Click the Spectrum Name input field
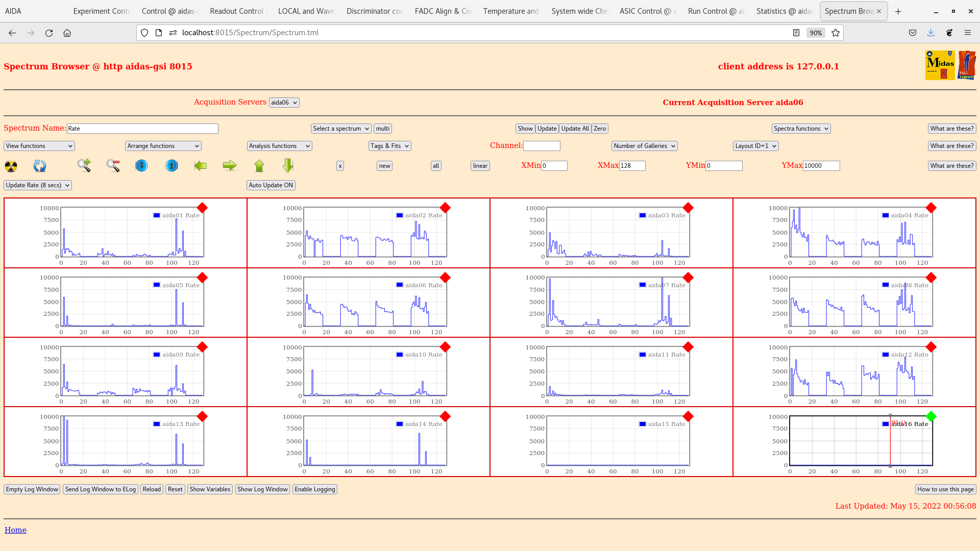This screenshot has width=980, height=551. [142, 129]
